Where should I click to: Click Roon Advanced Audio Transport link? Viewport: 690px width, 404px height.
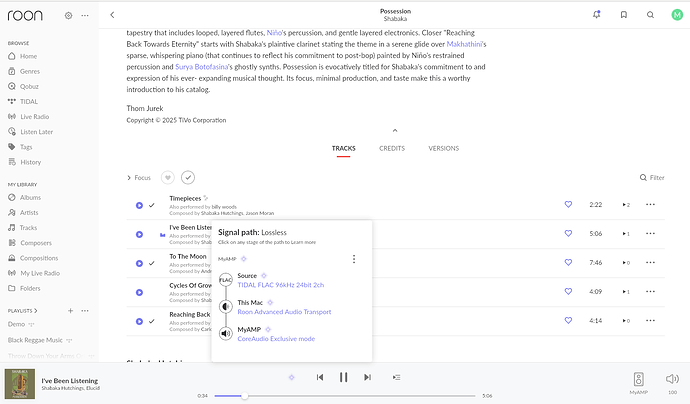(284, 312)
